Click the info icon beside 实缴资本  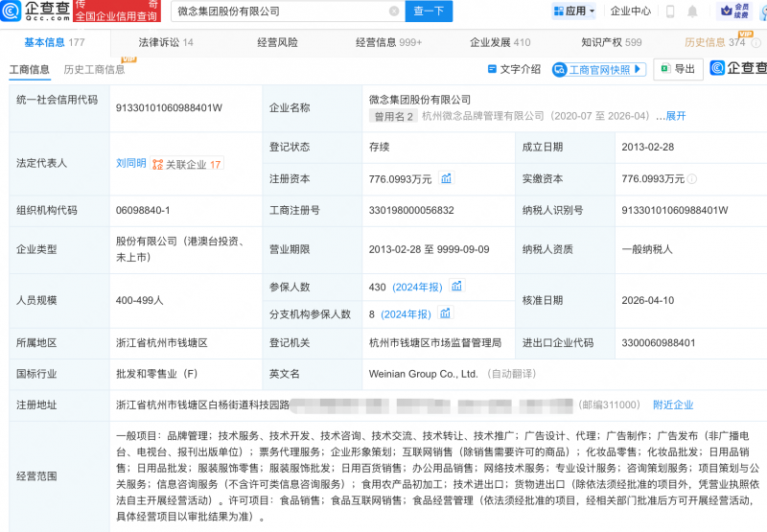click(x=693, y=178)
